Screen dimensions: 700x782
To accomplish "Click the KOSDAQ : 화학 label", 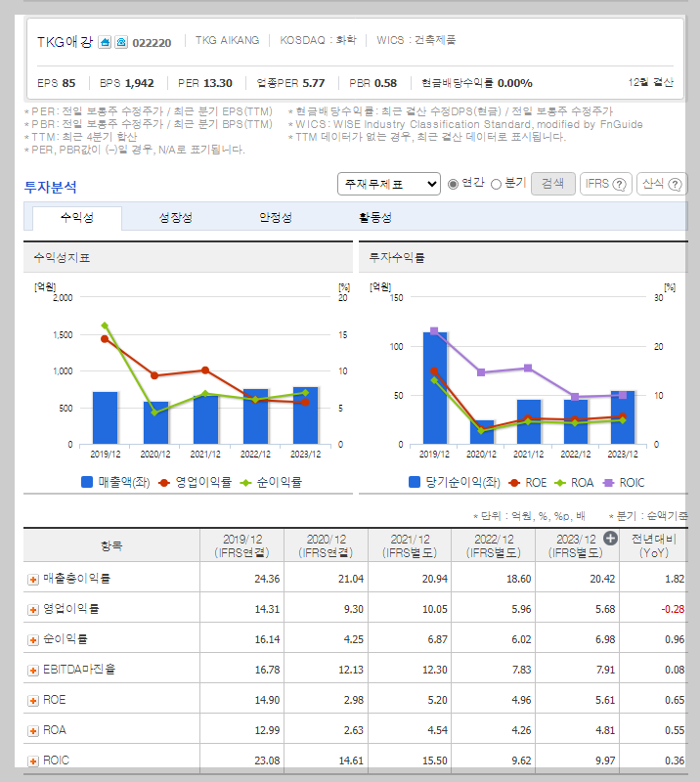I will click(318, 40).
